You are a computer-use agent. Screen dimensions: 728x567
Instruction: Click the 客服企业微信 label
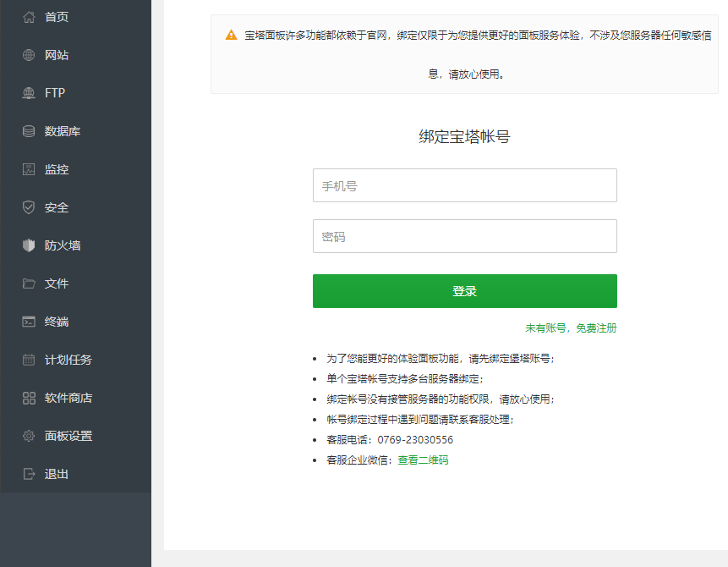click(x=359, y=460)
